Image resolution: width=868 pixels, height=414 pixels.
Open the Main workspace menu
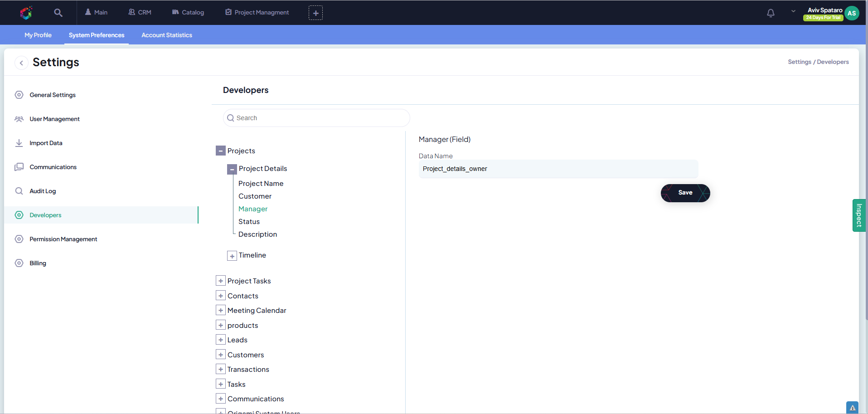point(96,12)
